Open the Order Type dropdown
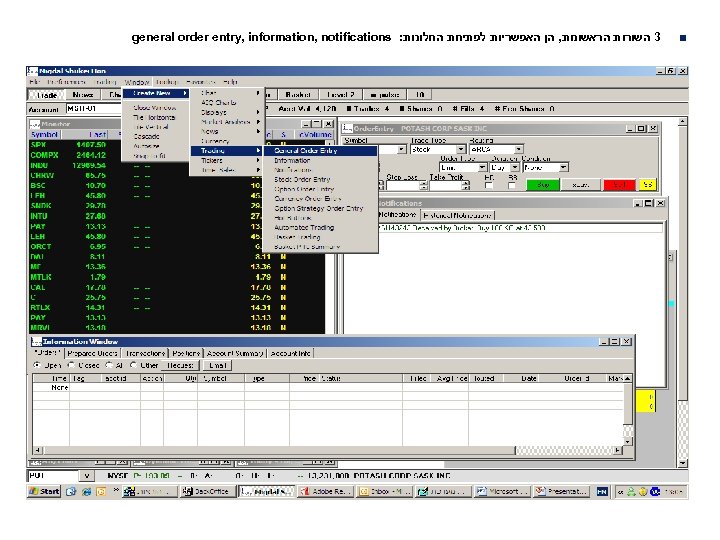The width and height of the screenshot is (720, 540). [482, 168]
